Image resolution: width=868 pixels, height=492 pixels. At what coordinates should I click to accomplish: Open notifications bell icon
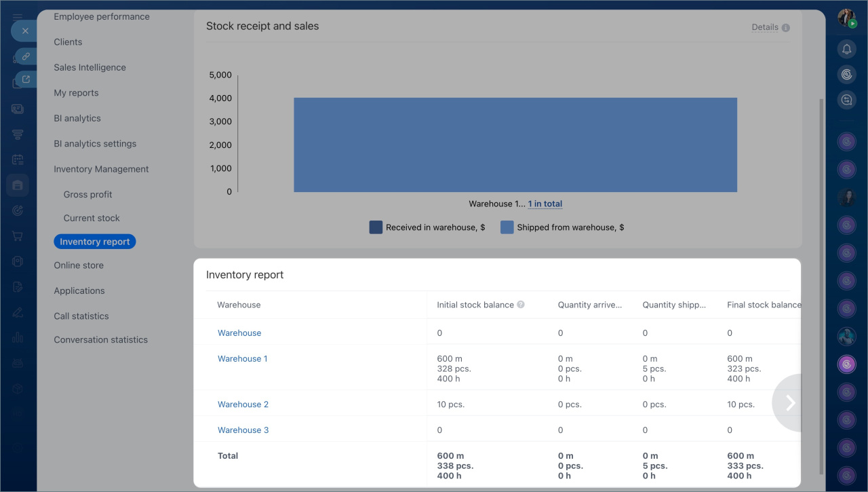(x=846, y=49)
